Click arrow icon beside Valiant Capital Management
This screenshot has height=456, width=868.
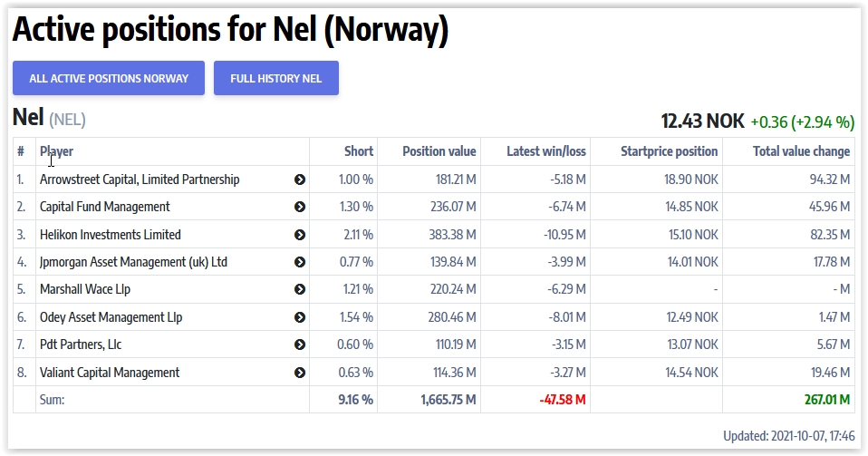coord(300,373)
